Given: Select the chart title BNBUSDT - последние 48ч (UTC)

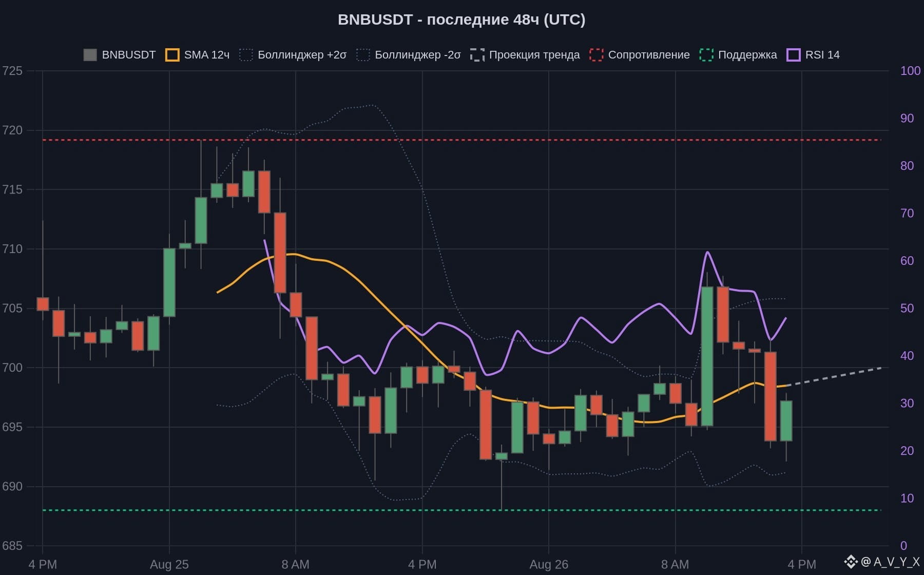Looking at the screenshot, I should pyautogui.click(x=461, y=20).
